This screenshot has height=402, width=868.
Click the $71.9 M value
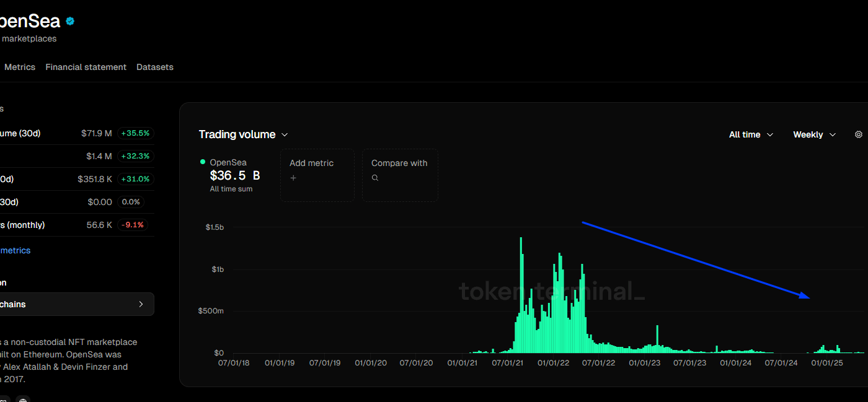(x=96, y=133)
